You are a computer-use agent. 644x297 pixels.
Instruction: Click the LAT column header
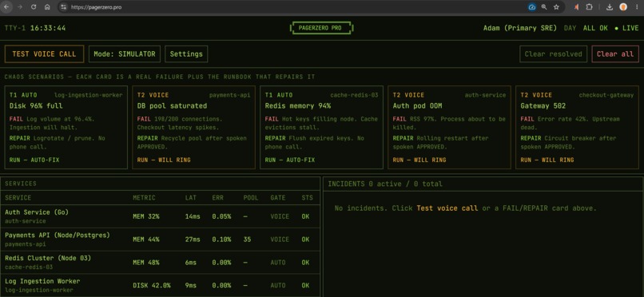coord(191,198)
